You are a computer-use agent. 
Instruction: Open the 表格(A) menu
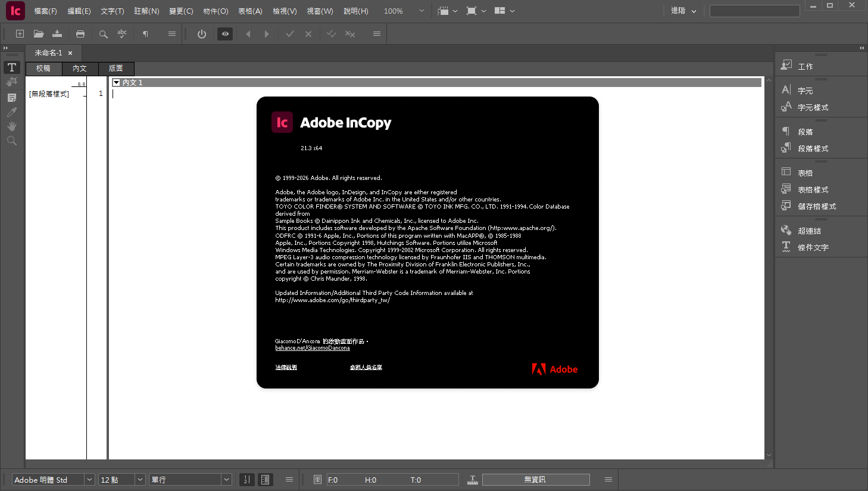(250, 11)
